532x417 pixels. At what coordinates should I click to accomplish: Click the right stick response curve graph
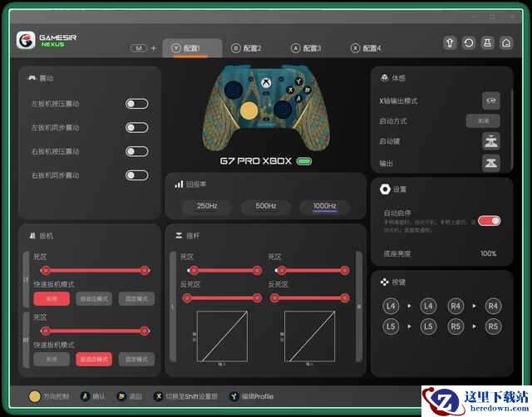click(310, 336)
